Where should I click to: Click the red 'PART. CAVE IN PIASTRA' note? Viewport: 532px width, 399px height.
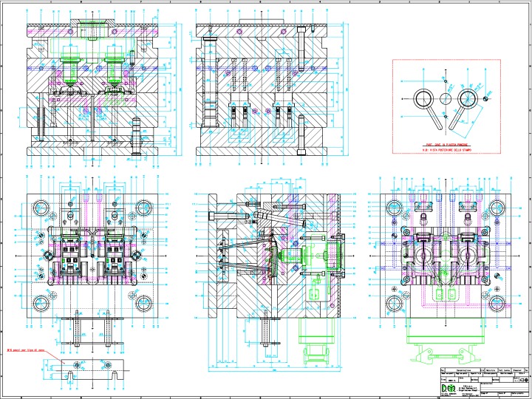448,146
